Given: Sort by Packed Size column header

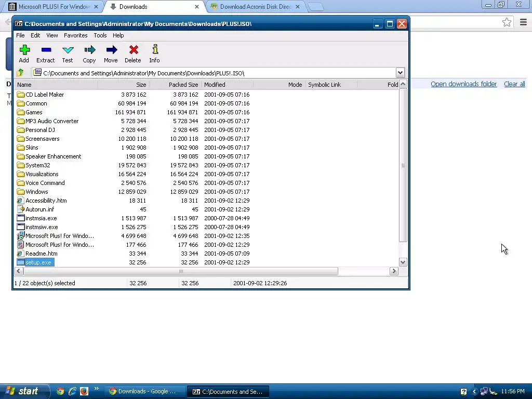Looking at the screenshot, I should pyautogui.click(x=176, y=85).
